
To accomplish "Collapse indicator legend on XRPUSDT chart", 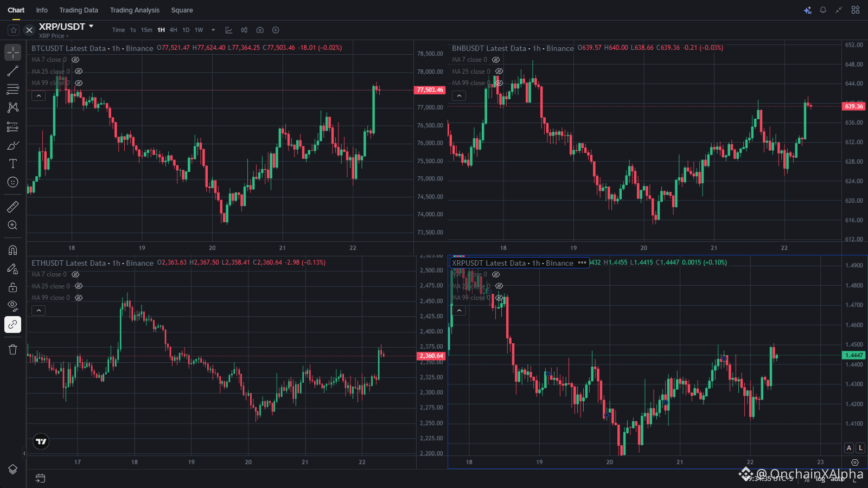I will 459,311.
